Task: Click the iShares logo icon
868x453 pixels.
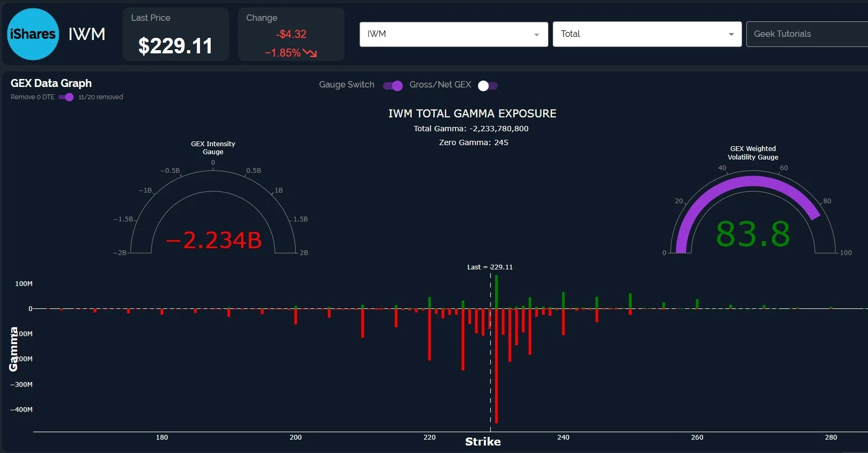Action: tap(33, 34)
